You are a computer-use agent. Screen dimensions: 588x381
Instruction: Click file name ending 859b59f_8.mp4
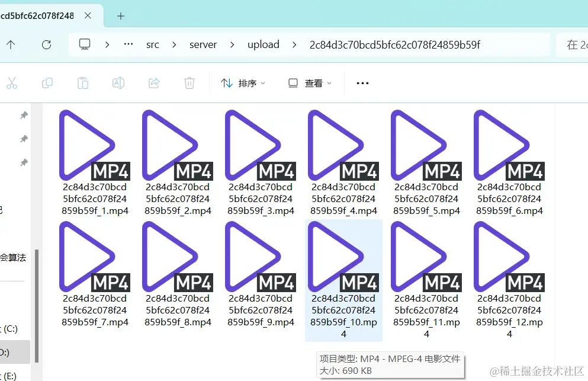coord(178,310)
